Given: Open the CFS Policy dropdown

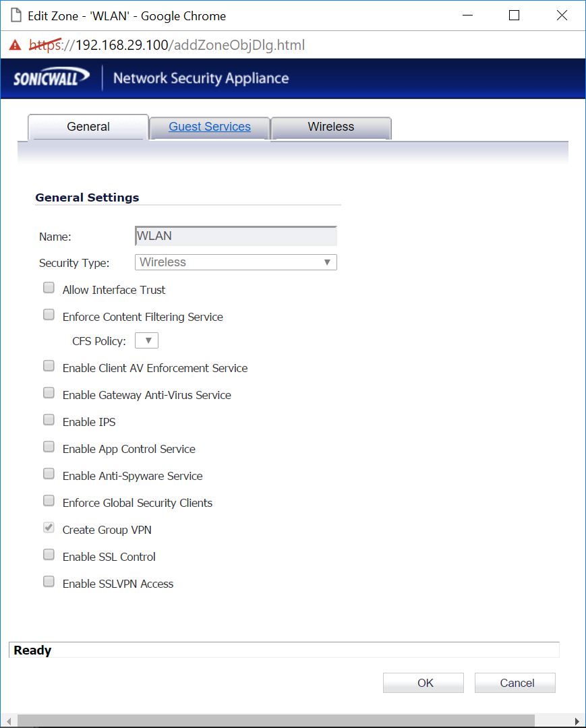Looking at the screenshot, I should tap(146, 340).
